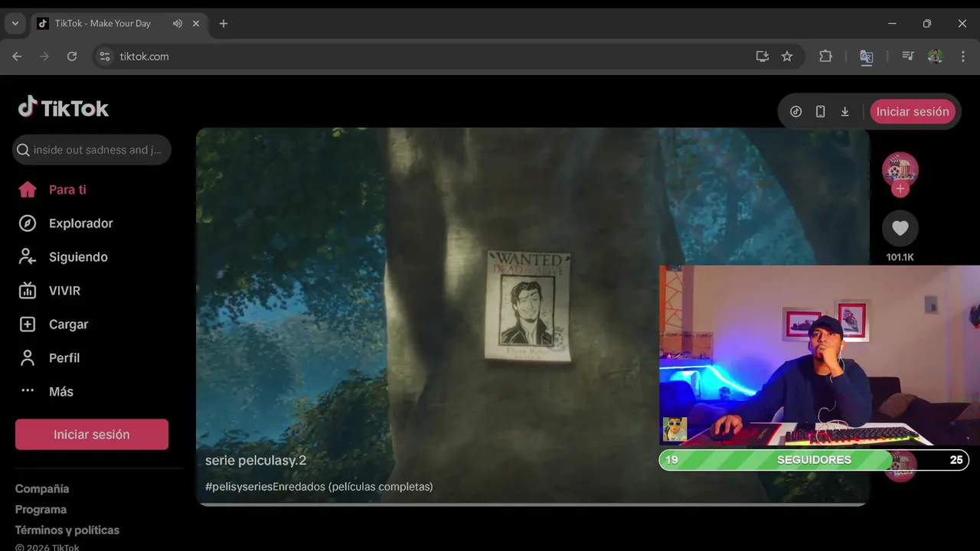Open the get coins icon in the top bar
Screen dimensions: 980x551
tap(796, 112)
